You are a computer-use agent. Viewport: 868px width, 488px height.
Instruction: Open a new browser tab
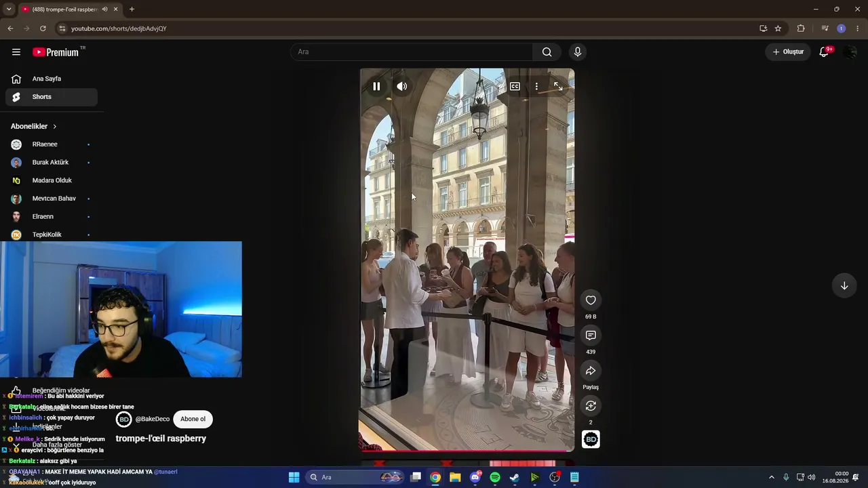pyautogui.click(x=132, y=9)
